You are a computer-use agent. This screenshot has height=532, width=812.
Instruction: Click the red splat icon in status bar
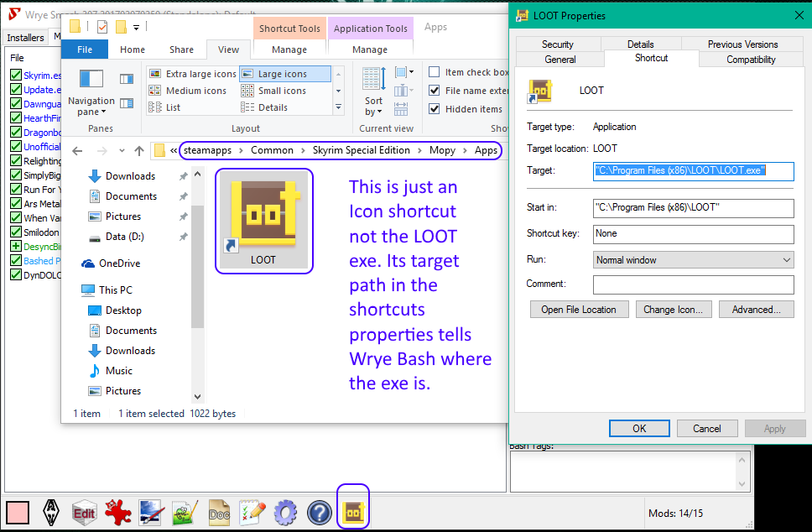(x=117, y=512)
